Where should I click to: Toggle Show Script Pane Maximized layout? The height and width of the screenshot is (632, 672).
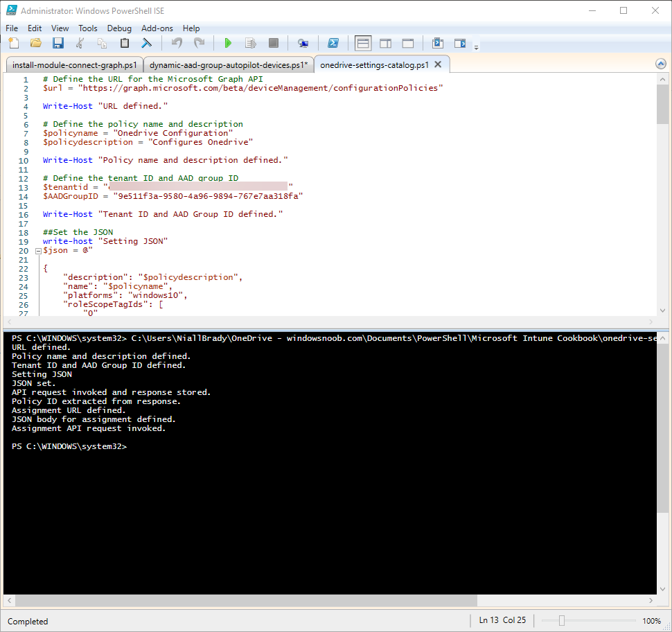pyautogui.click(x=408, y=43)
